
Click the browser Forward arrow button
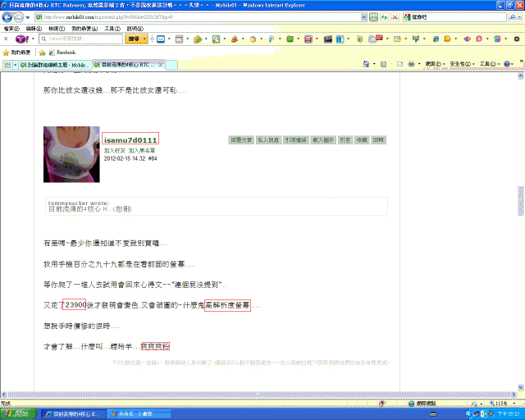(19, 17)
